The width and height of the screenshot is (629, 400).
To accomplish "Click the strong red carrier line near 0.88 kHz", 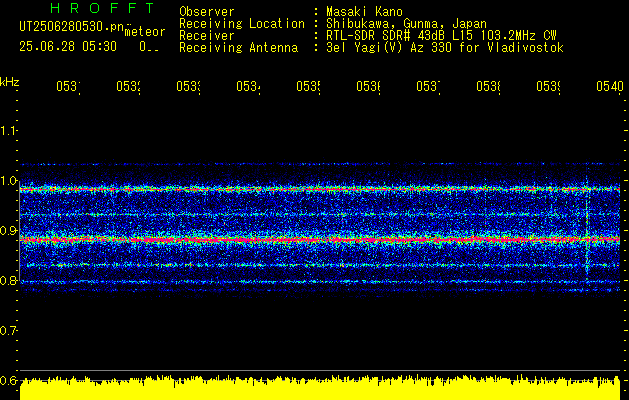I will coord(320,240).
